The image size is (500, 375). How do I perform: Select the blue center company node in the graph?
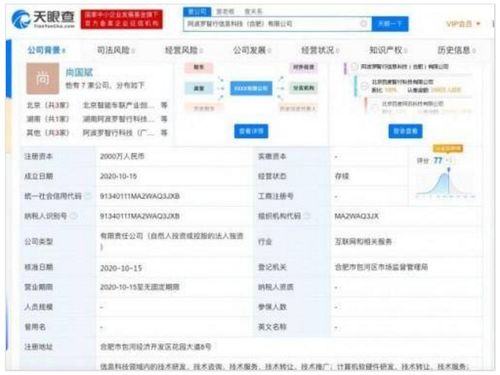[251, 88]
